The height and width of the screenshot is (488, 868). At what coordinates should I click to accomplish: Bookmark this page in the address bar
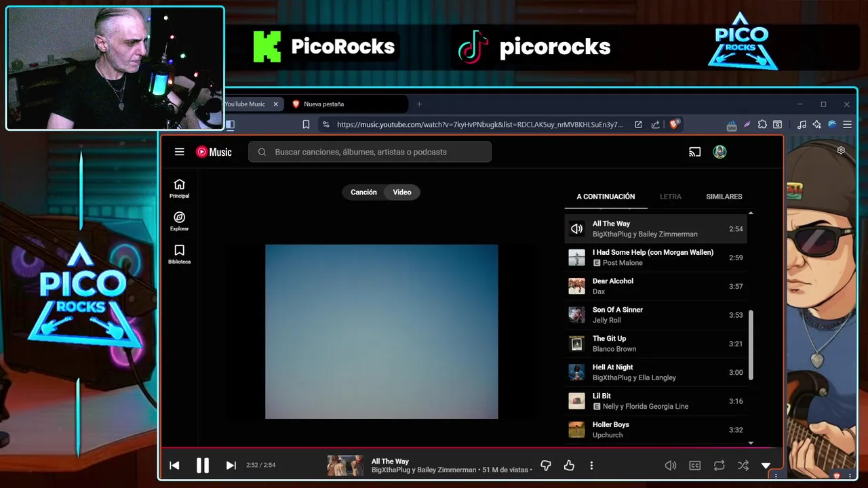(306, 125)
